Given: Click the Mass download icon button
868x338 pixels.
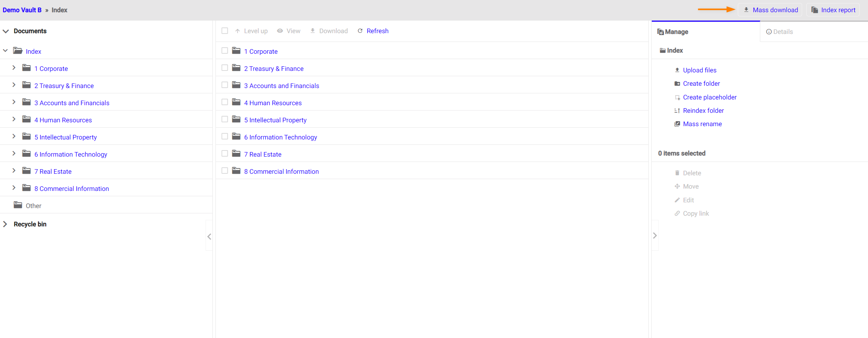Looking at the screenshot, I should coord(746,10).
